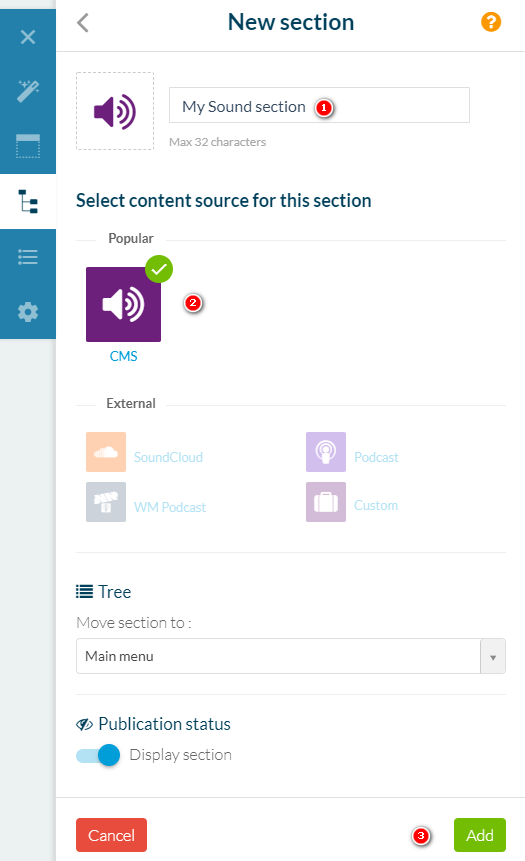This screenshot has width=525, height=861.
Task: Choose SoundCloud as content source
Action: click(144, 452)
